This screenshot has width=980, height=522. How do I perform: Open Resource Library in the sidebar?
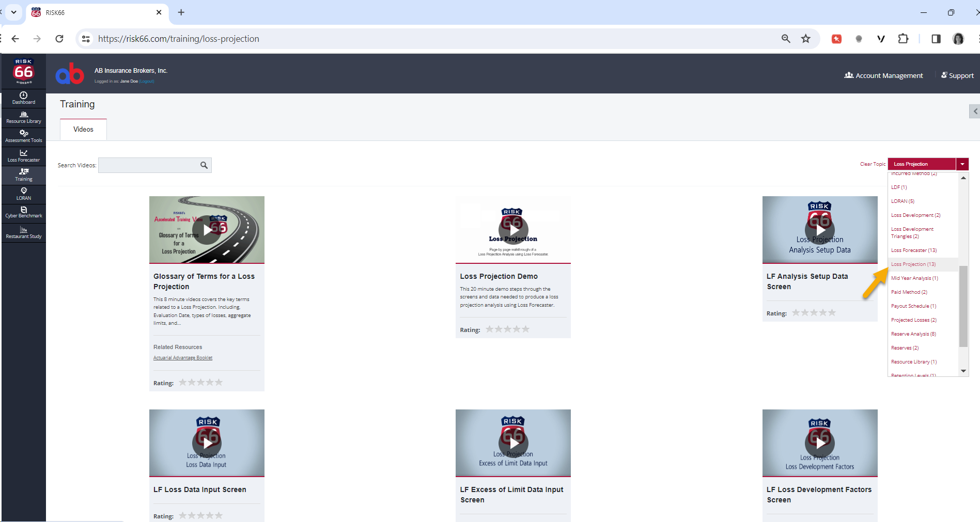point(24,118)
